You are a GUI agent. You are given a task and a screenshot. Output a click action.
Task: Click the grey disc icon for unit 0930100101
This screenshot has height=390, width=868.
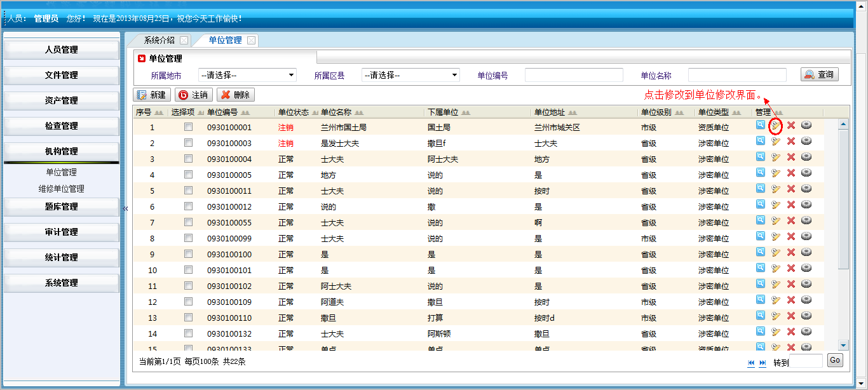[x=806, y=268]
